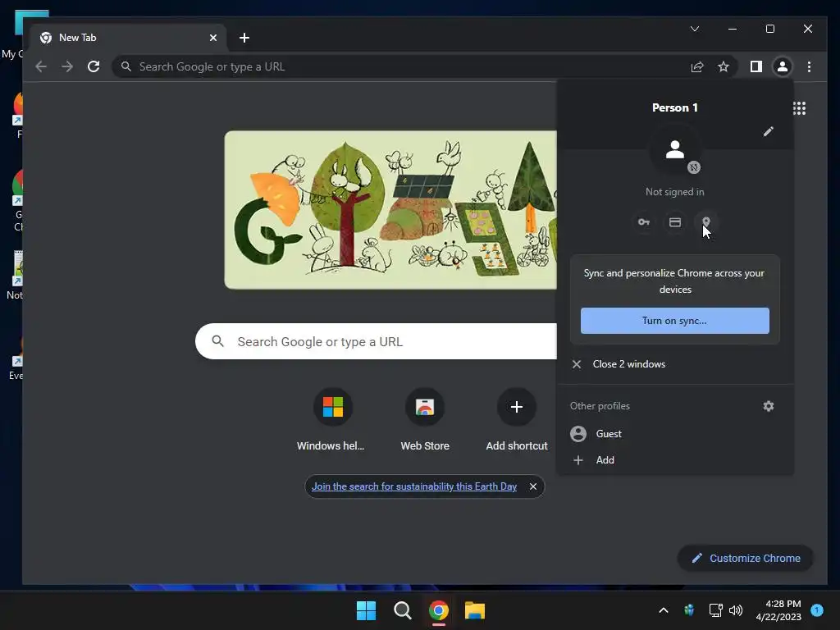Click Turn on sync button
This screenshot has width=840, height=630.
(x=675, y=321)
